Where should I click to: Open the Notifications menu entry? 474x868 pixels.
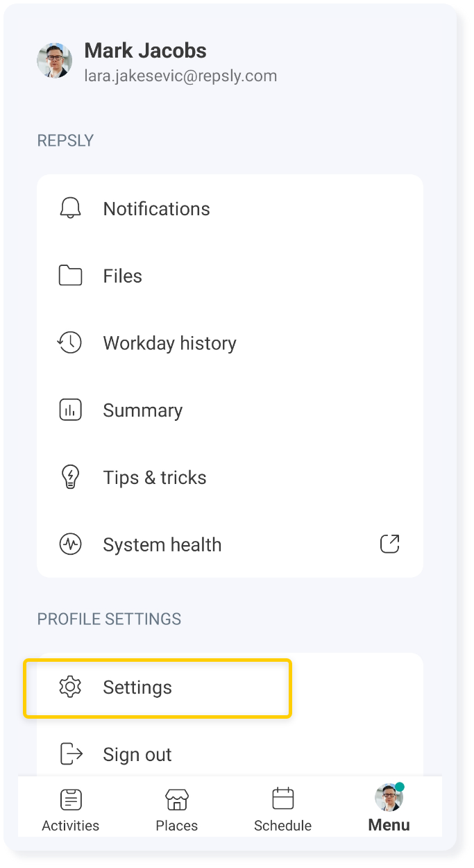tap(156, 209)
